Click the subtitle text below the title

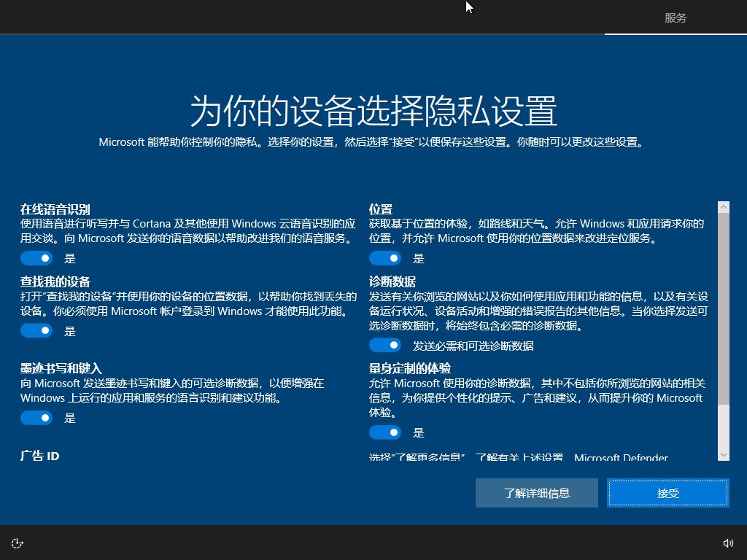pos(373,142)
